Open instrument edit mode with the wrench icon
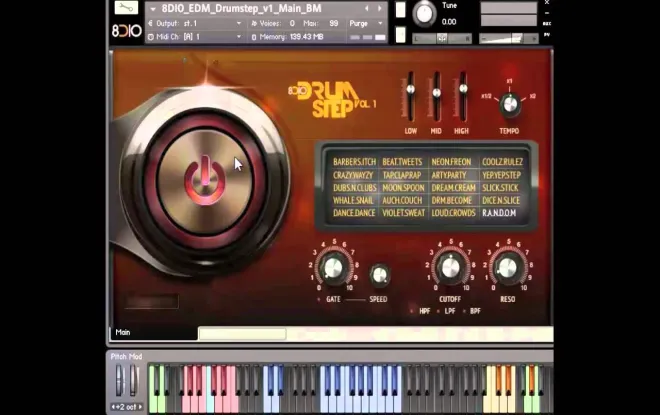Screen dimensions: 660x415 click(126, 7)
